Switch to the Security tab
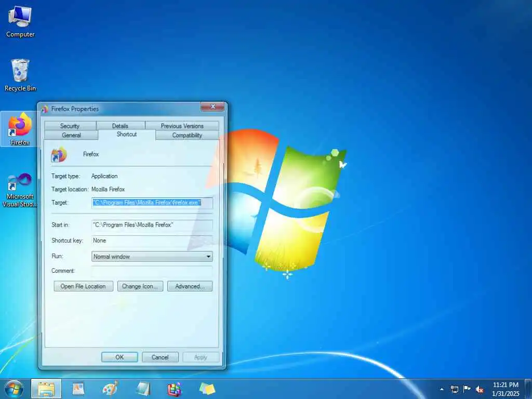This screenshot has width=532, height=399. [x=70, y=126]
